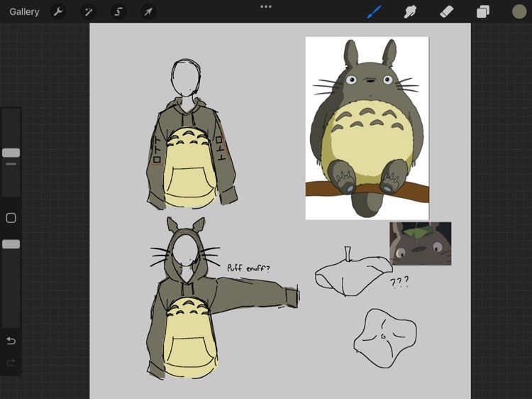The width and height of the screenshot is (532, 399).
Task: Open the Actions wrench menu
Action: [58, 12]
